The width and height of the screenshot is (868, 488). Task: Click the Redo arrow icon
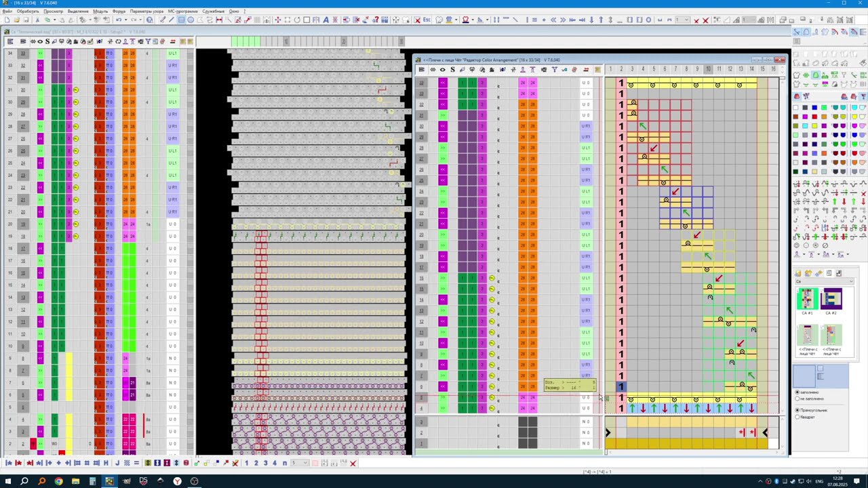134,20
